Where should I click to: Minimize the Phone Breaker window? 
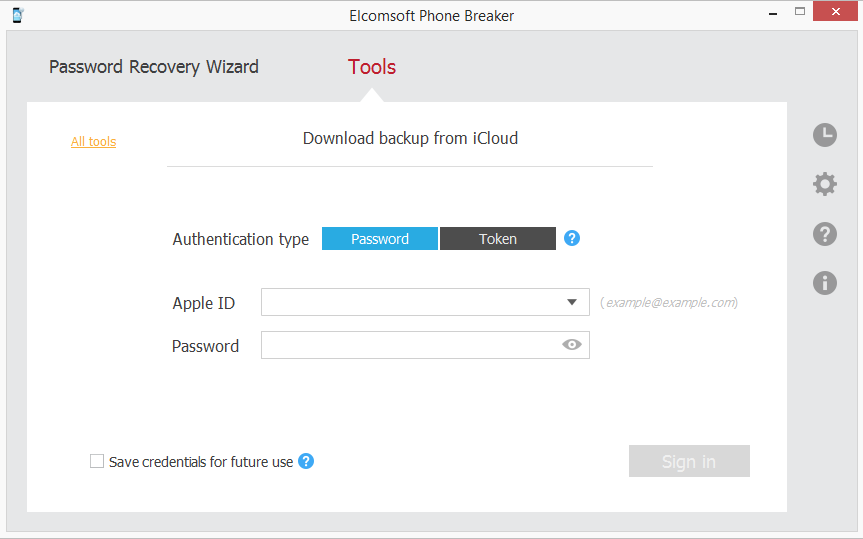pyautogui.click(x=772, y=13)
